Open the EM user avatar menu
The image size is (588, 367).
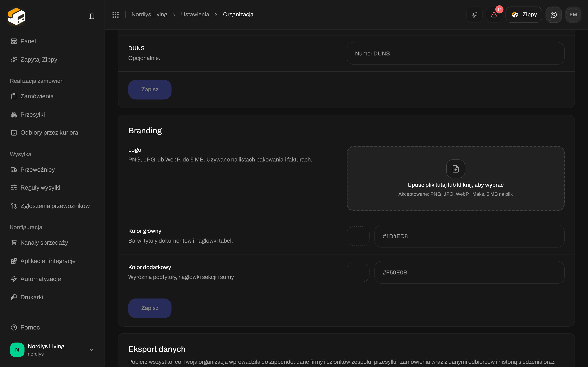click(573, 14)
